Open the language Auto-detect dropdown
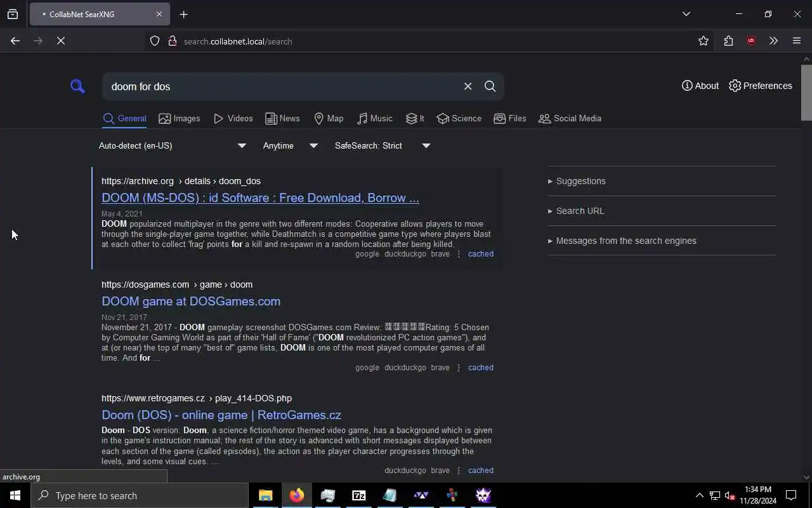 tap(172, 145)
